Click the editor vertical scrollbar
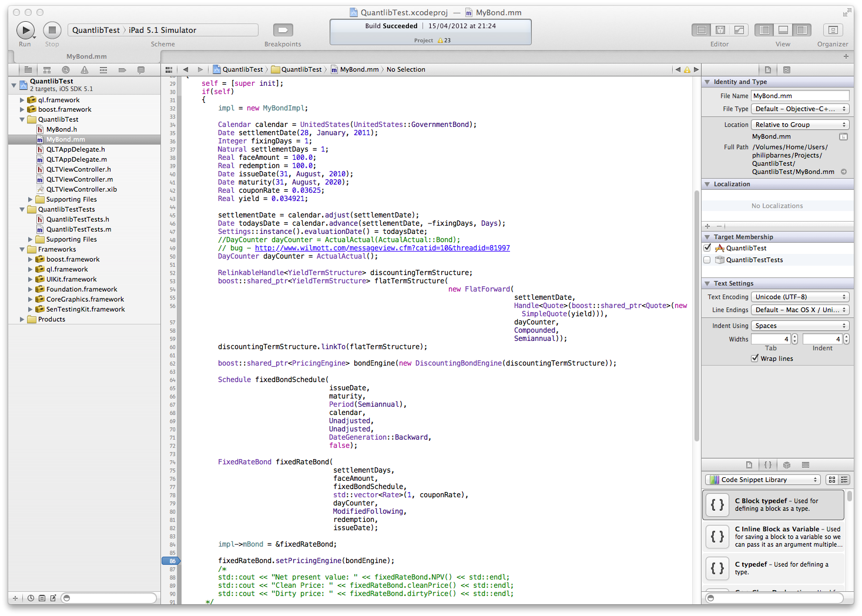 (x=697, y=315)
